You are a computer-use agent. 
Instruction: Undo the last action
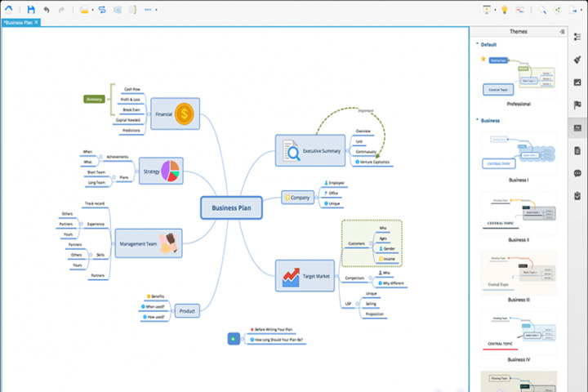click(x=47, y=9)
